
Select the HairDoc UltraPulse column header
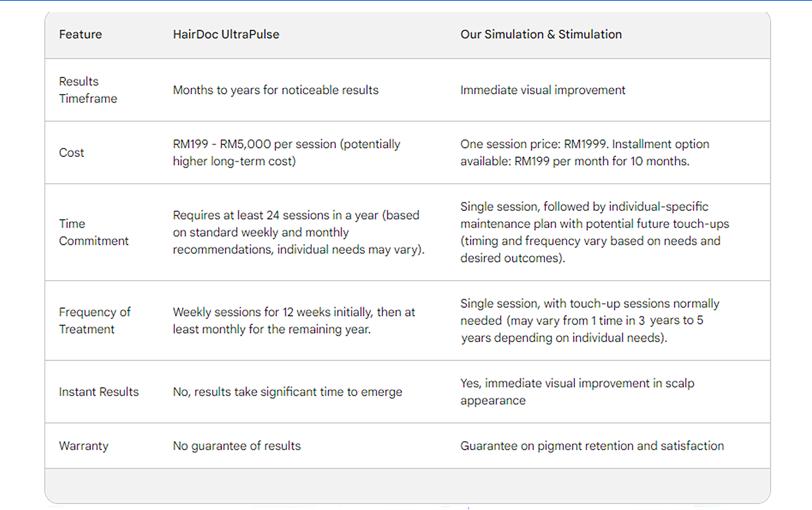(226, 34)
